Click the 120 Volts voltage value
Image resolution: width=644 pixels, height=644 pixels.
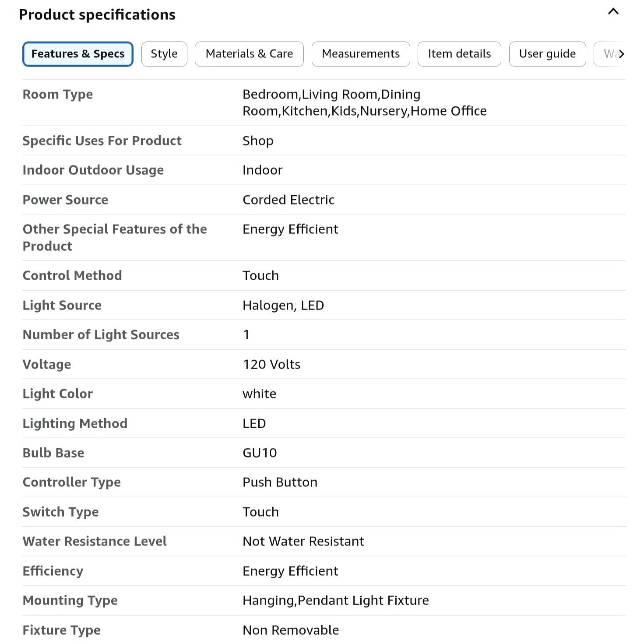[x=271, y=364]
